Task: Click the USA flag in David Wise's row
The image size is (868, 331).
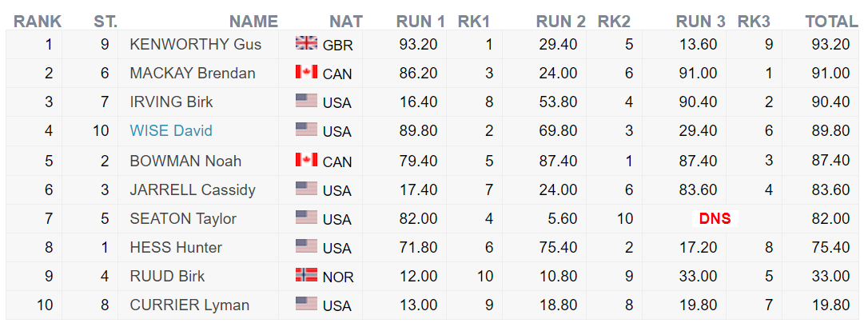Action: (x=306, y=130)
